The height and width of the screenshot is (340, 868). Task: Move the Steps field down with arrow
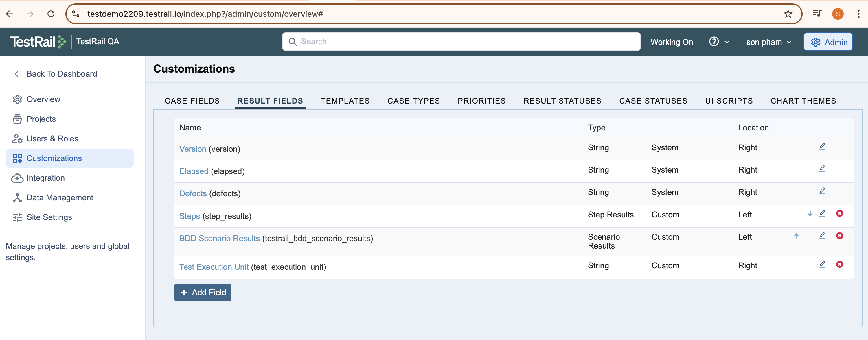pos(810,214)
